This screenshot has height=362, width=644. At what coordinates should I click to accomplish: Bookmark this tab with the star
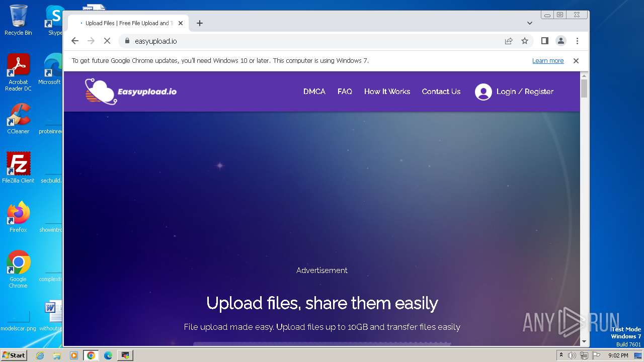point(525,41)
